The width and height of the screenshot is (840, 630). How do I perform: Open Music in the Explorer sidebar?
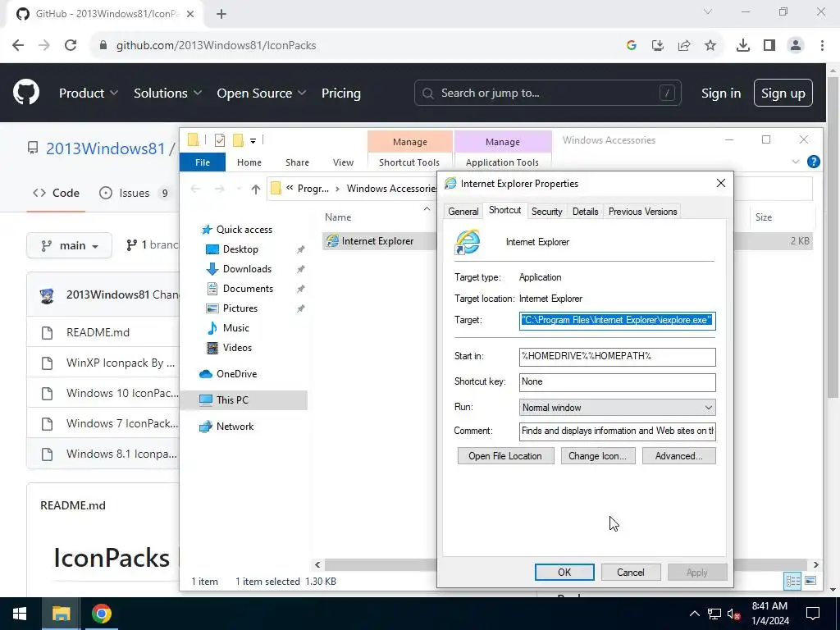click(235, 328)
